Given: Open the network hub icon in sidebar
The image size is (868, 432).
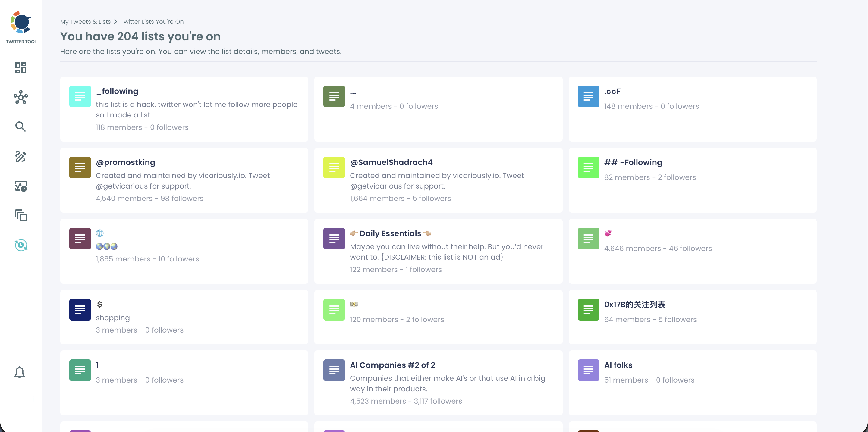Looking at the screenshot, I should pyautogui.click(x=21, y=97).
